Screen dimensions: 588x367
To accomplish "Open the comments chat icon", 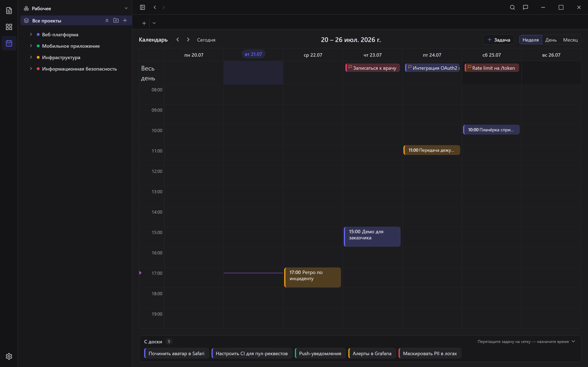I will [x=526, y=7].
